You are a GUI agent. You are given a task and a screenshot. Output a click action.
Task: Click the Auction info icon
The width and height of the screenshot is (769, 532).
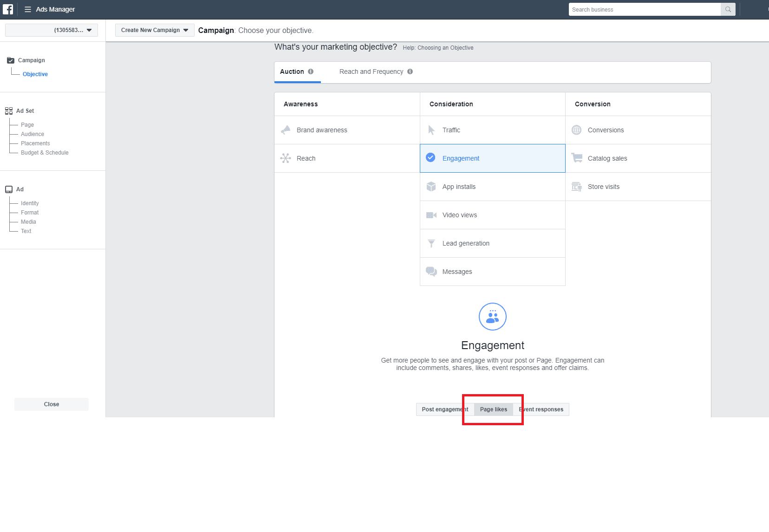pos(311,71)
